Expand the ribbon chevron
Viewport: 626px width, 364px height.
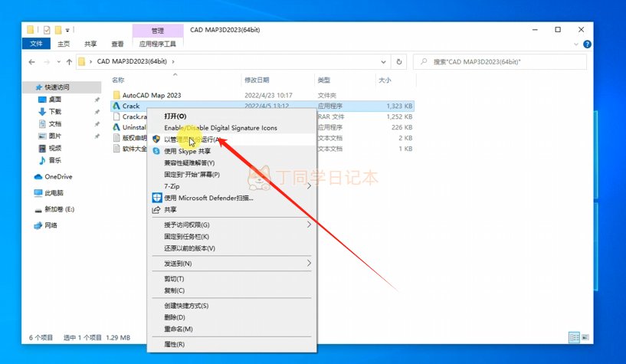(575, 44)
